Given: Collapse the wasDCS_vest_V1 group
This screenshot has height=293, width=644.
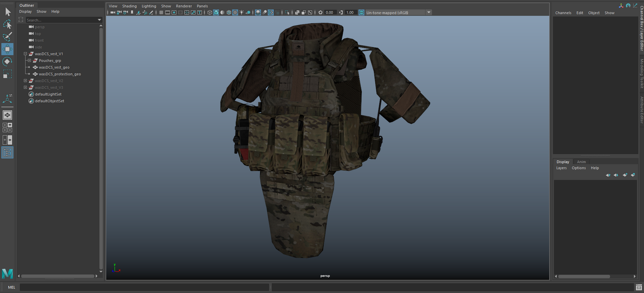Looking at the screenshot, I should click(x=25, y=54).
